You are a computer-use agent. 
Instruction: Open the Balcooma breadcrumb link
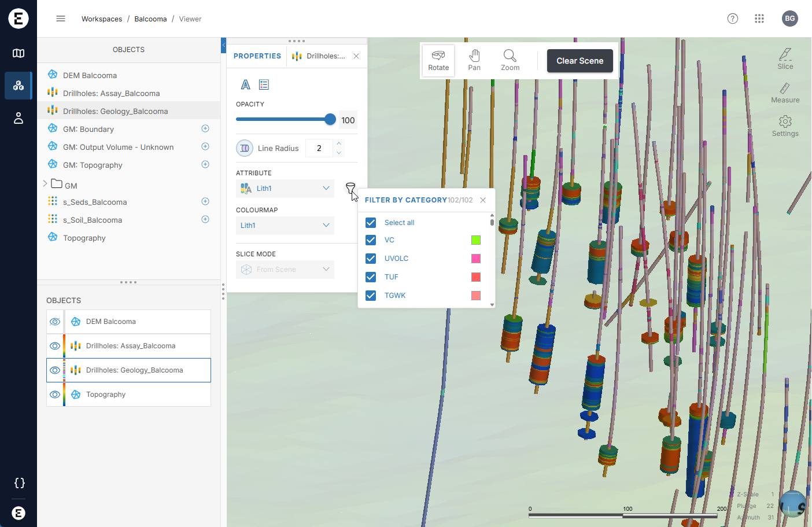click(150, 19)
